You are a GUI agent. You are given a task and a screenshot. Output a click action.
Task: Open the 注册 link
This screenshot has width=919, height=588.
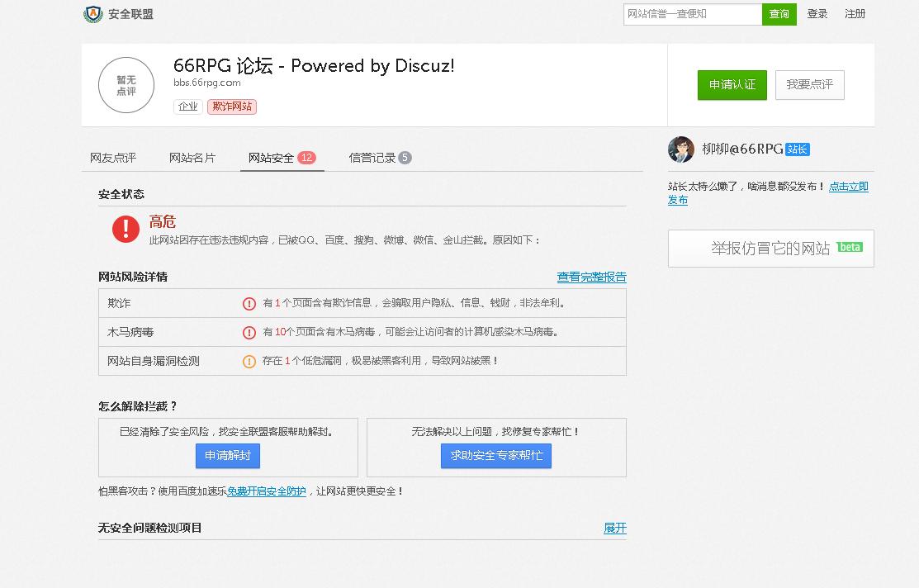(855, 14)
